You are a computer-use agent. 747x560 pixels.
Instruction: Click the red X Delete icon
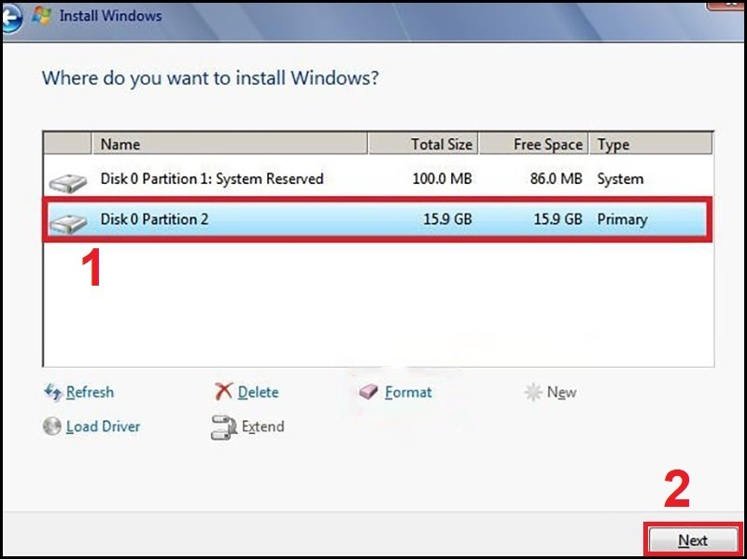coord(224,393)
